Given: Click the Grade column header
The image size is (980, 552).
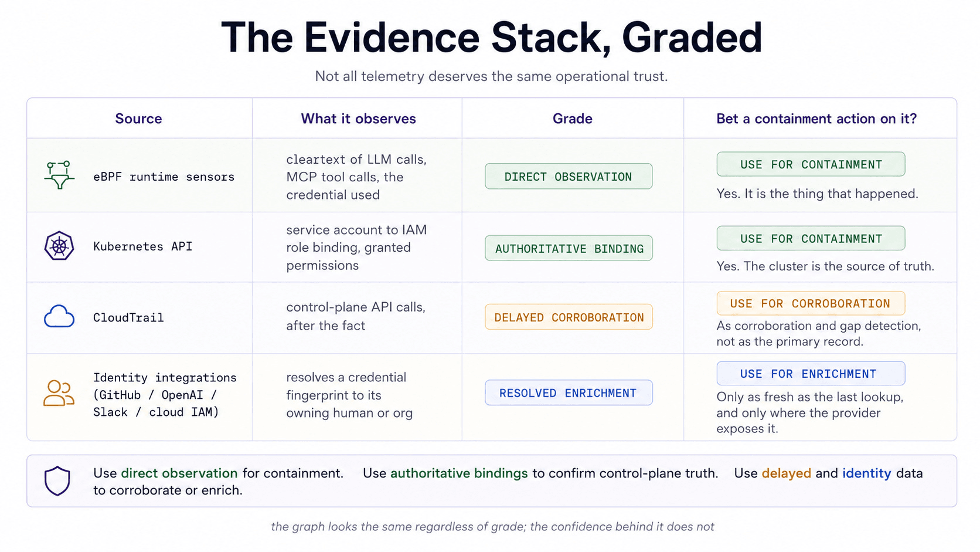Looking at the screenshot, I should pyautogui.click(x=572, y=118).
